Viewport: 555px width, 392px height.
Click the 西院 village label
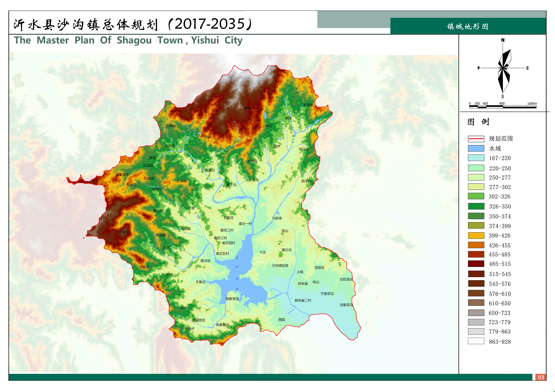click(x=282, y=320)
